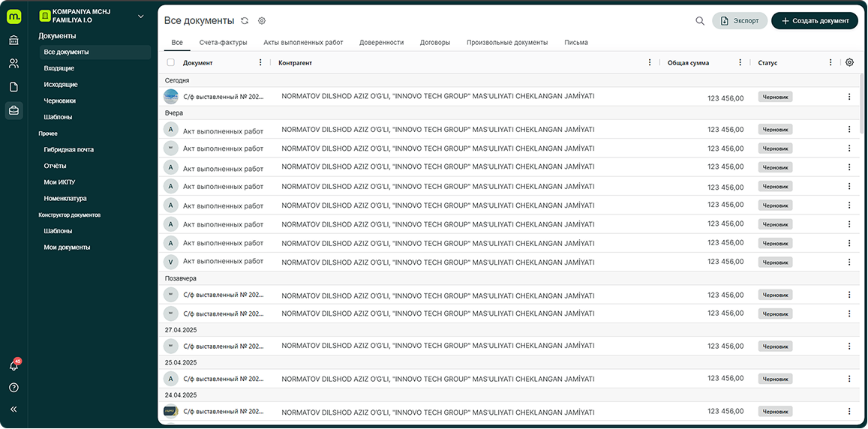Switch to the Договоры tab
The height and width of the screenshot is (429, 868).
[435, 43]
